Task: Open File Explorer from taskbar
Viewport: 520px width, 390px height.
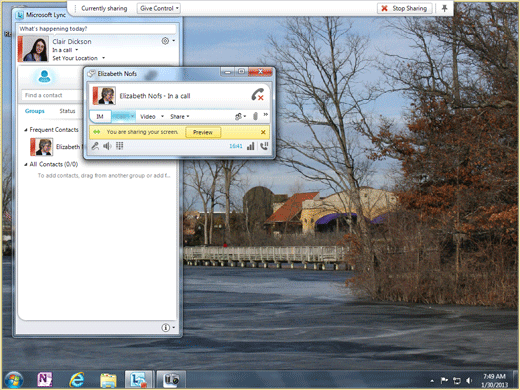Action: [108, 380]
